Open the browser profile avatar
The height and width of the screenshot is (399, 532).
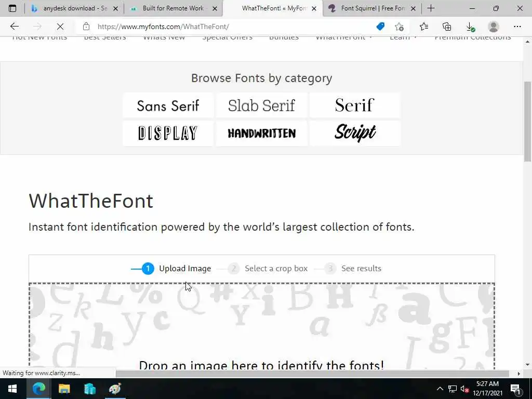[494, 26]
